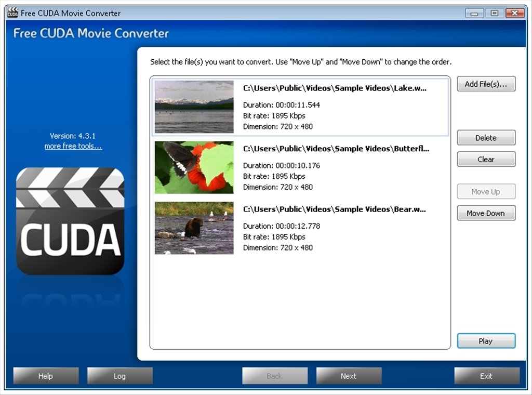Click 'Duration: 00:00:12.778' text

(282, 226)
